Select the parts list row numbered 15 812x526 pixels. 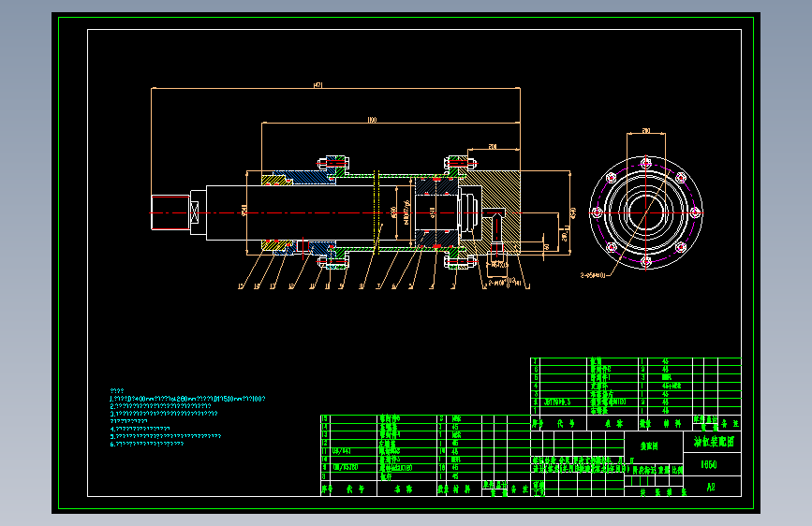tap(426, 418)
